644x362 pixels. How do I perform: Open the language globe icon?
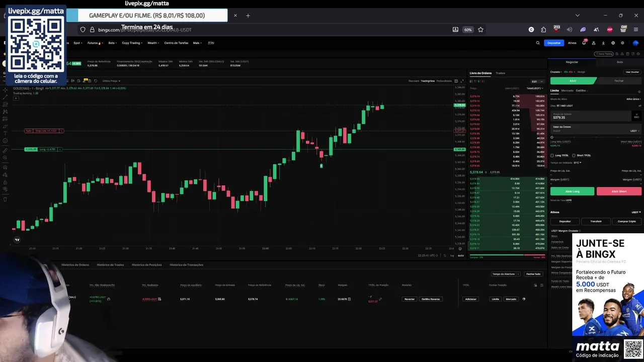pyautogui.click(x=613, y=43)
